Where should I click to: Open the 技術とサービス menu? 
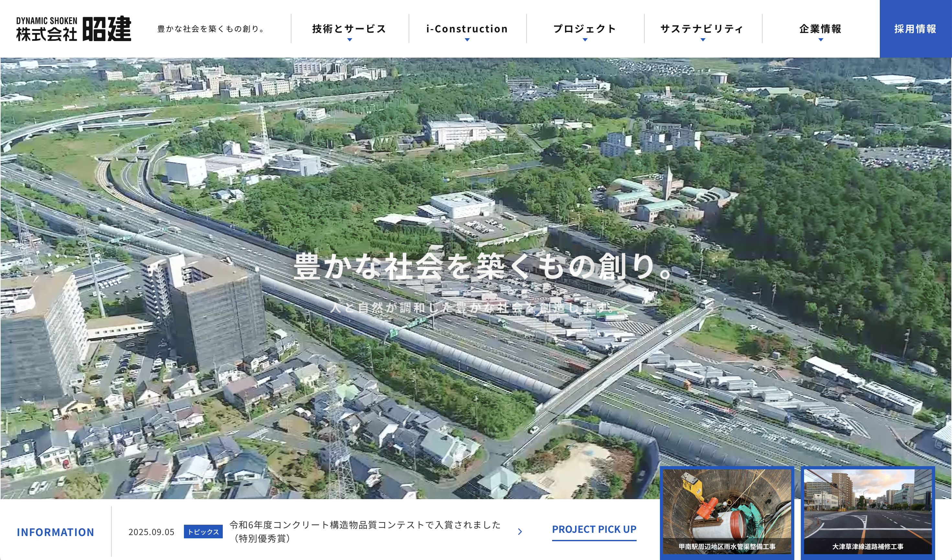[349, 29]
